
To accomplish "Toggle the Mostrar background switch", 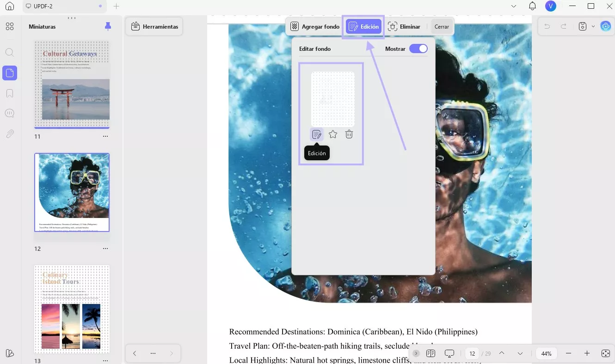I will (x=418, y=49).
